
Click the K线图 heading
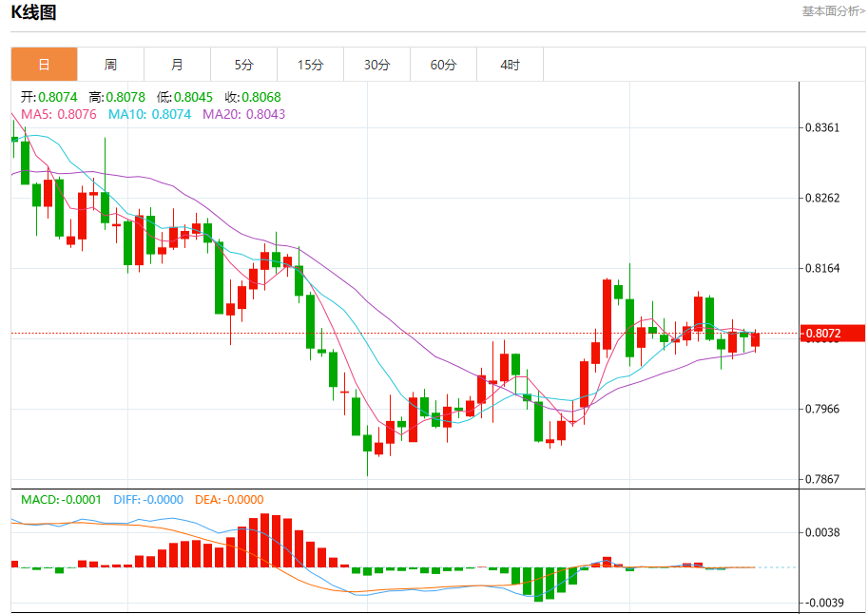click(x=34, y=12)
